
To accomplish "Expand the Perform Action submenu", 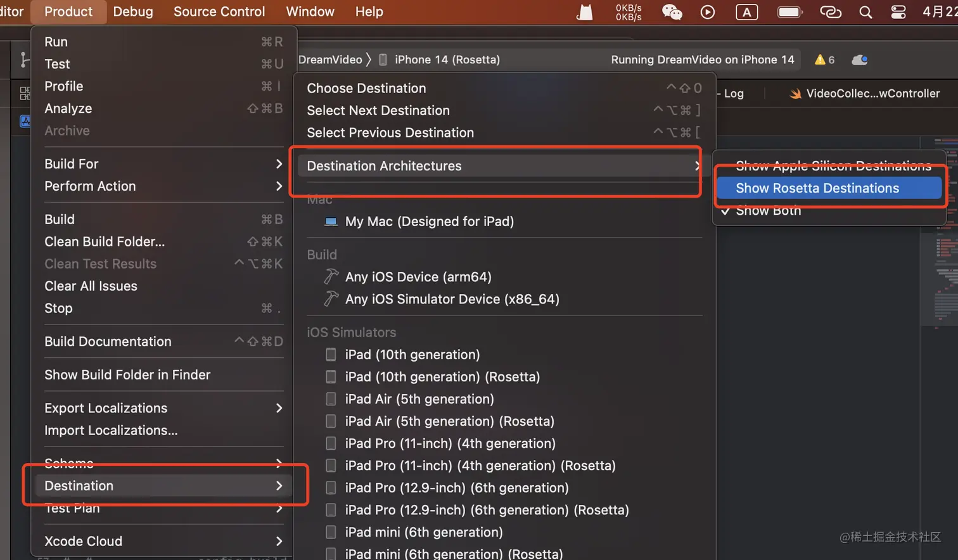I will (163, 186).
